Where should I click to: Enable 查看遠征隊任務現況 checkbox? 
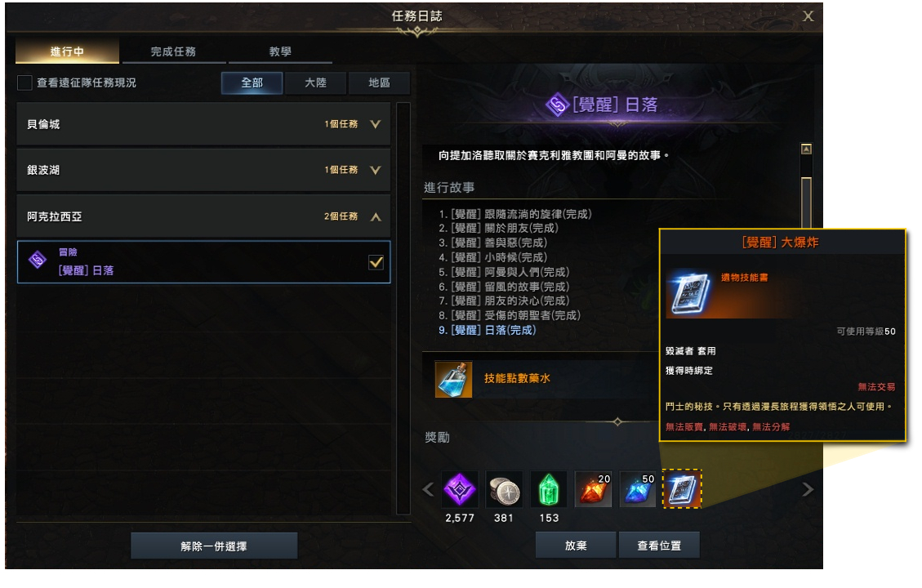[24, 83]
